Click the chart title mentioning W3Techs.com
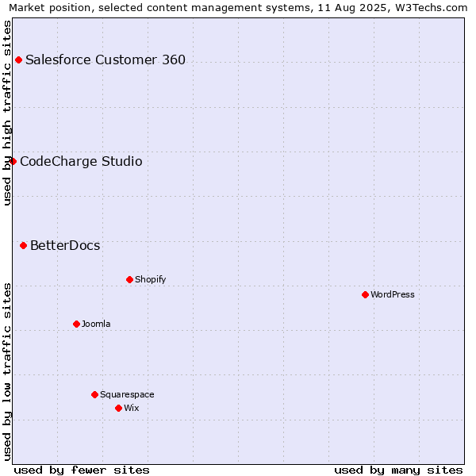 point(238,7)
